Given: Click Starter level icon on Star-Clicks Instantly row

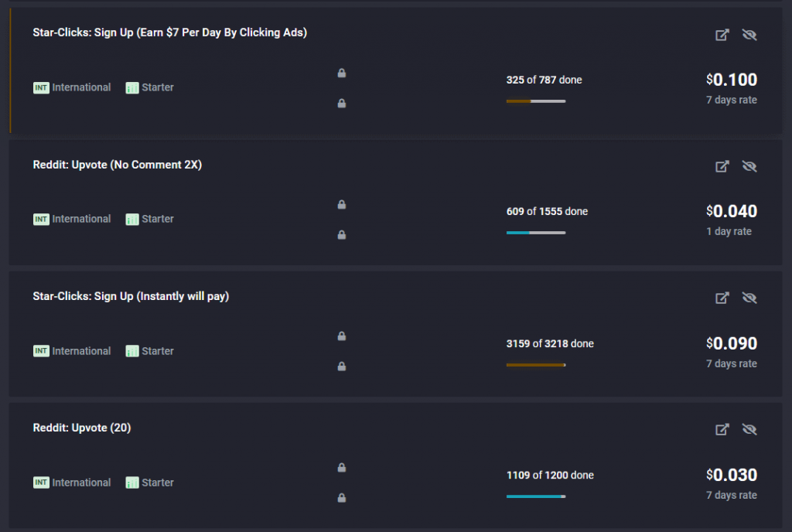Looking at the screenshot, I should point(132,351).
